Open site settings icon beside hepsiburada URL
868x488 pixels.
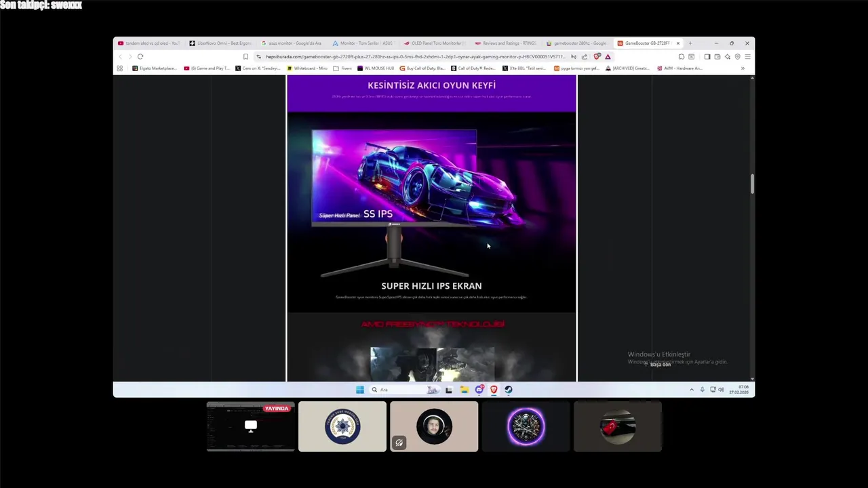click(259, 57)
